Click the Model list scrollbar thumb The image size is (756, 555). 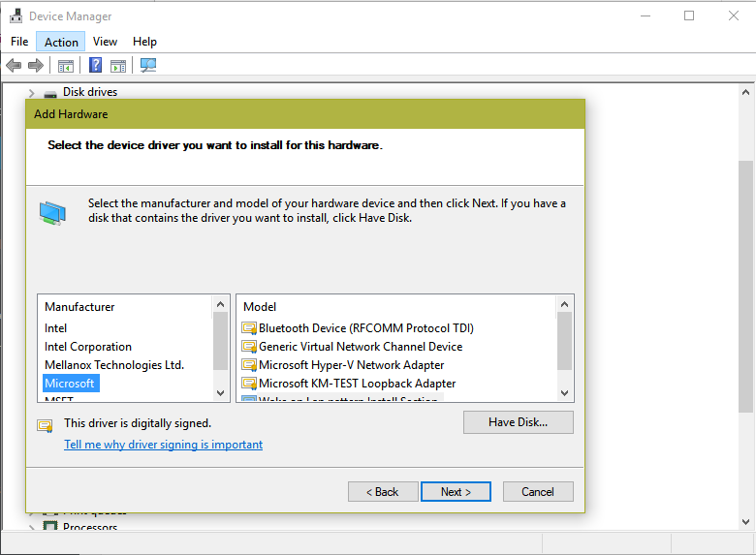click(x=565, y=341)
